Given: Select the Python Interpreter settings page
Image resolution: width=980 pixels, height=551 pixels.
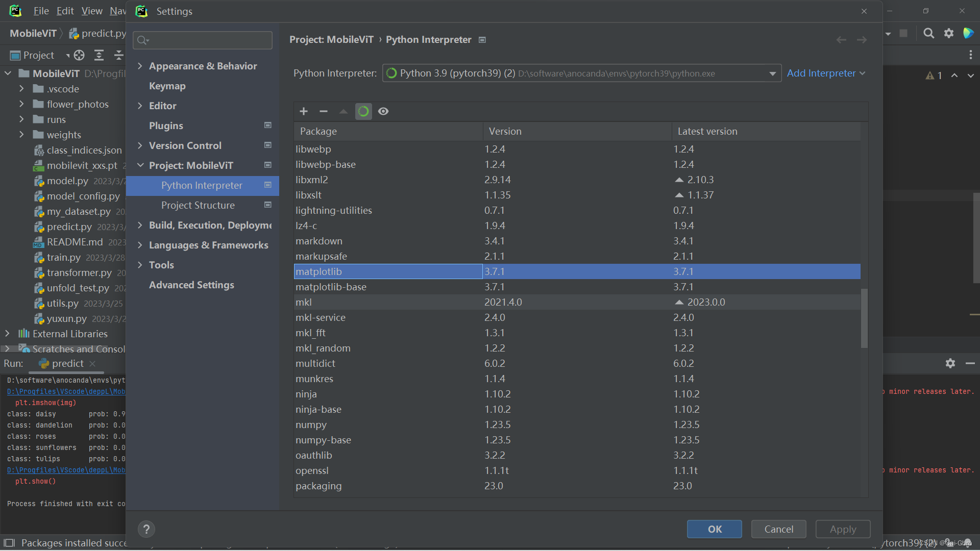Looking at the screenshot, I should [202, 186].
